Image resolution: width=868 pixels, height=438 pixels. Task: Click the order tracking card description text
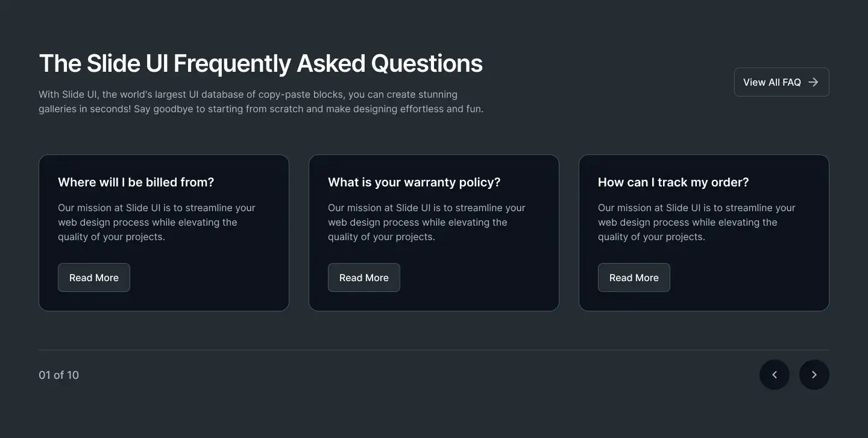pyautogui.click(x=697, y=222)
